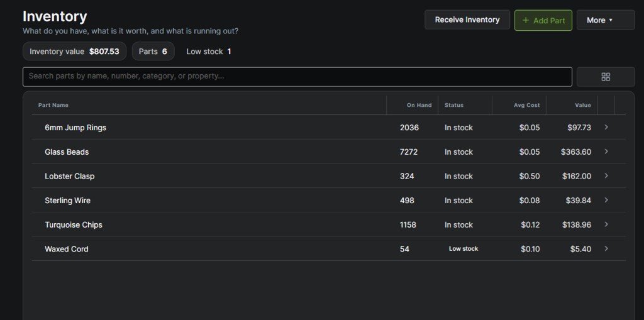The height and width of the screenshot is (320, 644).
Task: Click the $363.60 value cell
Action: click(x=576, y=152)
